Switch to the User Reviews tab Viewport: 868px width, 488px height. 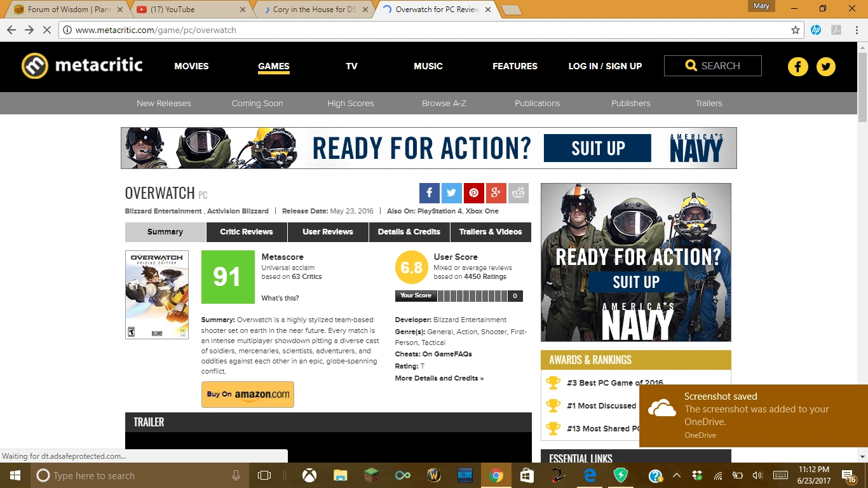coord(328,232)
